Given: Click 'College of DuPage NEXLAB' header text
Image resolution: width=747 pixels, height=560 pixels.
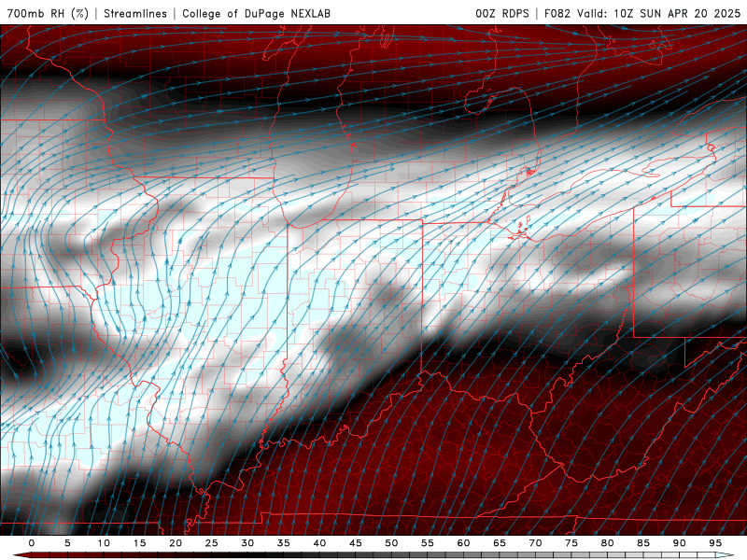Looking at the screenshot, I should (x=256, y=13).
